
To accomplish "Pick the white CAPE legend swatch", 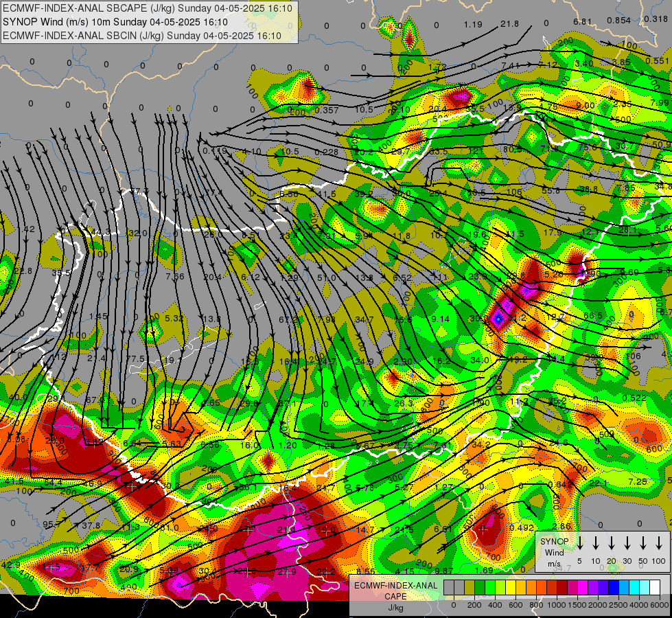I will point(654,588).
